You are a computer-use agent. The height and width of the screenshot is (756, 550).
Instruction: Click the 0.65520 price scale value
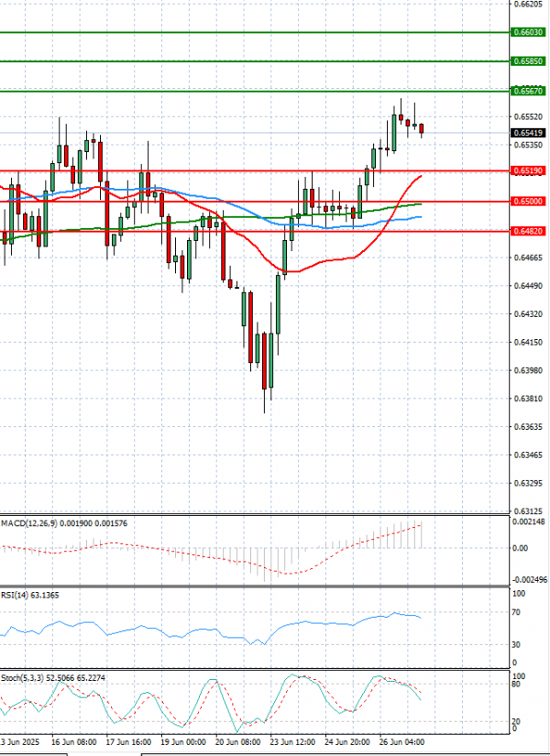(528, 116)
